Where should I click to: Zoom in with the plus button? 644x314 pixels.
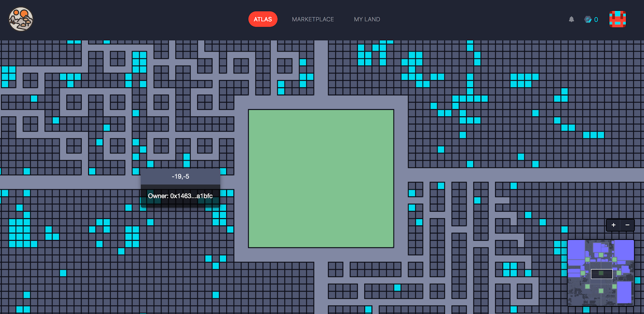(613, 225)
